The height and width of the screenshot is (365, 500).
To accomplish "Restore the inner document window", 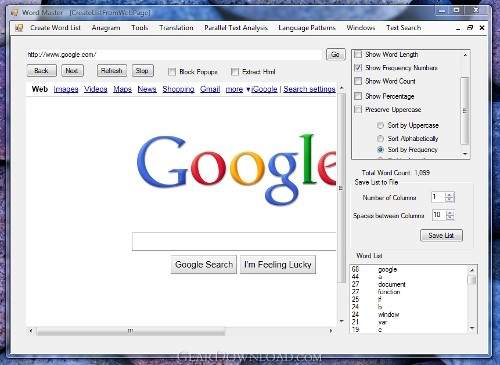I will (x=470, y=28).
